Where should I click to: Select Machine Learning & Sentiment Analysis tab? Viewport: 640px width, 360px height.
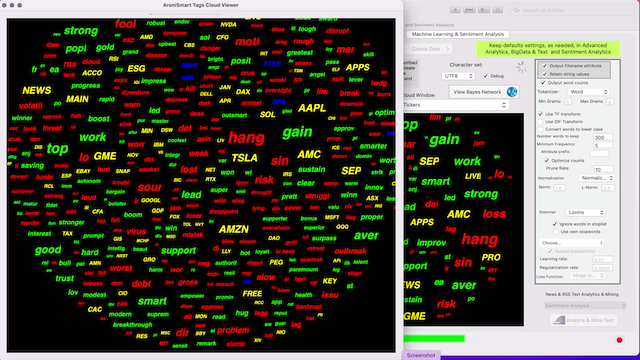click(458, 34)
